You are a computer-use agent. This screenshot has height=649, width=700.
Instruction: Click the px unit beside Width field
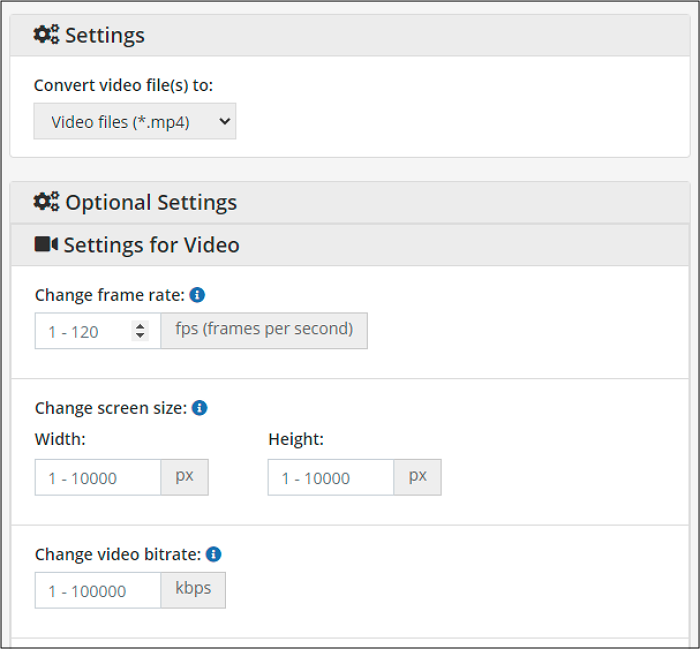pos(184,477)
